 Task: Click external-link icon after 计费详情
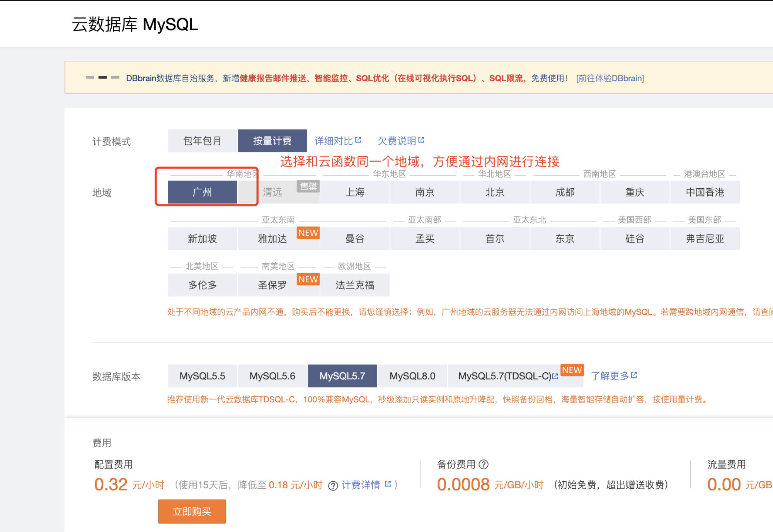(x=388, y=484)
